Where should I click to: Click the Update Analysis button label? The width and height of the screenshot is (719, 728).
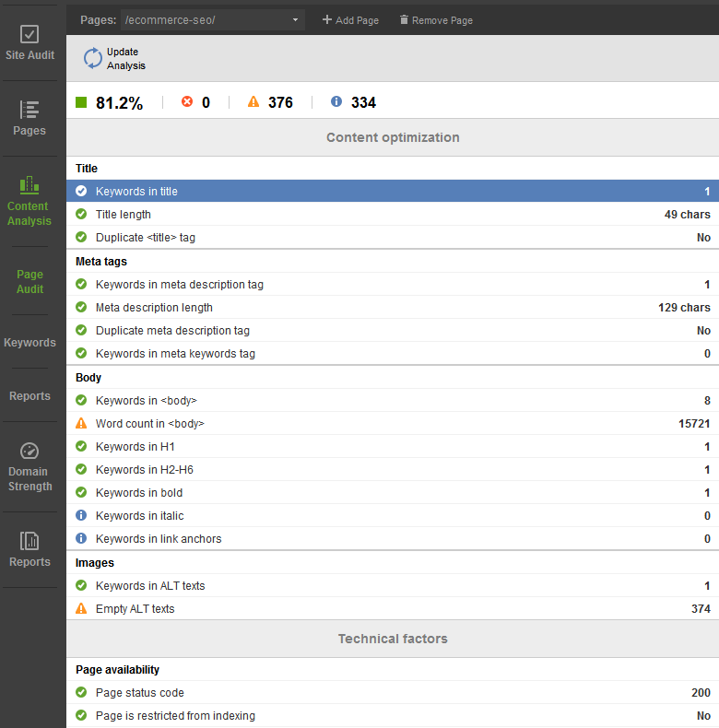tap(126, 58)
